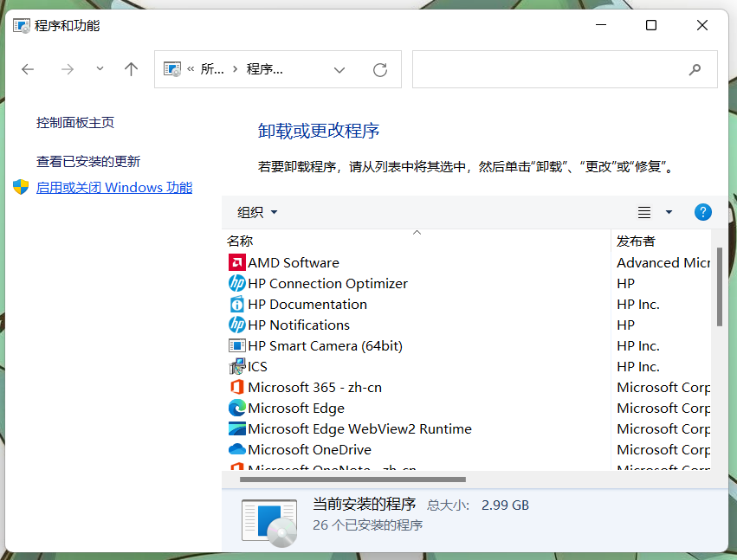Select the AMD Software entry name
The height and width of the screenshot is (560, 737).
294,262
